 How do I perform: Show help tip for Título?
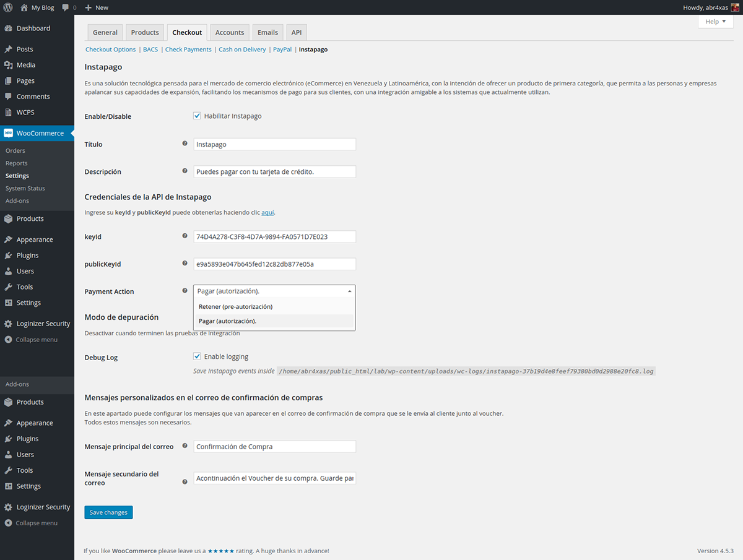185,144
